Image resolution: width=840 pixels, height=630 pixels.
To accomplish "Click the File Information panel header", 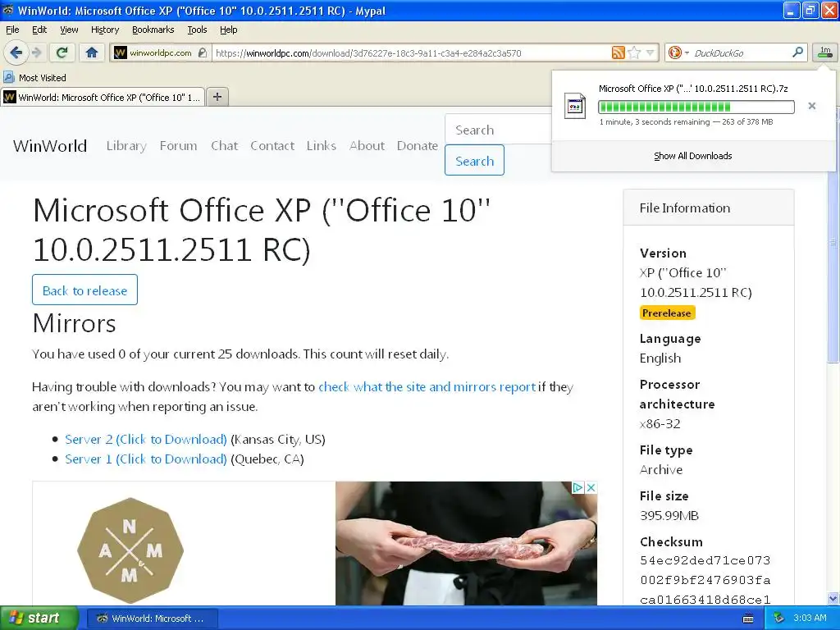I will click(708, 208).
